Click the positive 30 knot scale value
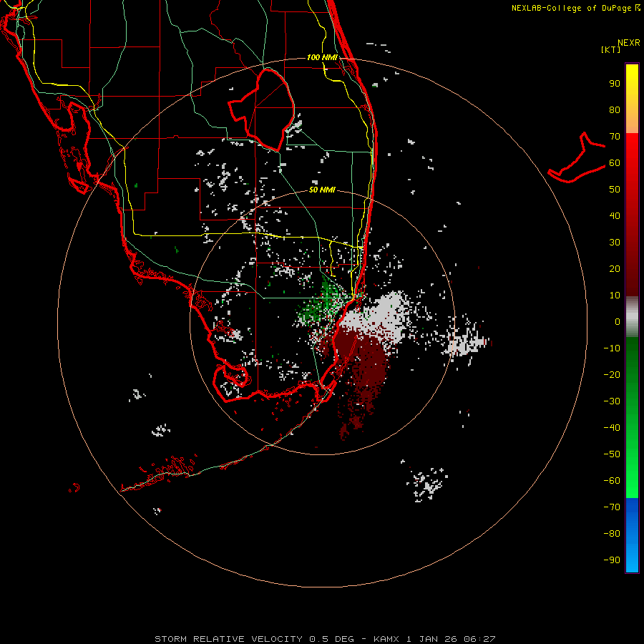The height and width of the screenshot is (644, 644). coord(615,243)
